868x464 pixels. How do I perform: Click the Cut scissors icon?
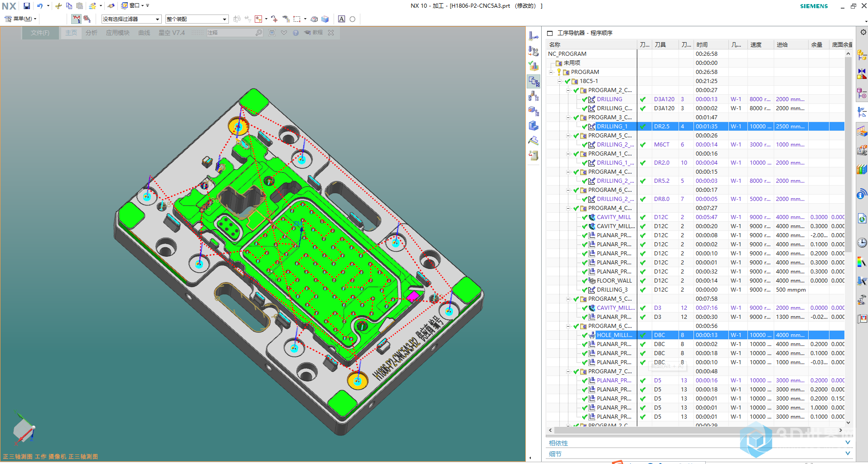(58, 6)
